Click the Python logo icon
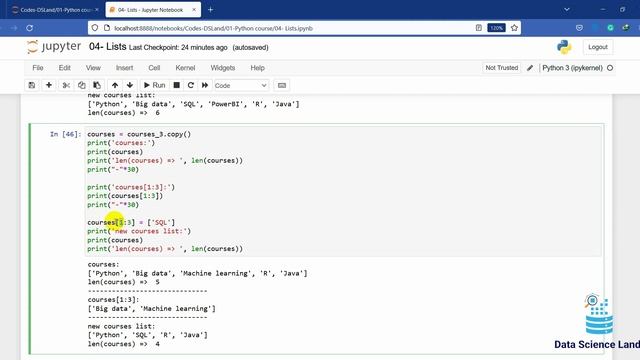The width and height of the screenshot is (640, 360). click(x=564, y=47)
